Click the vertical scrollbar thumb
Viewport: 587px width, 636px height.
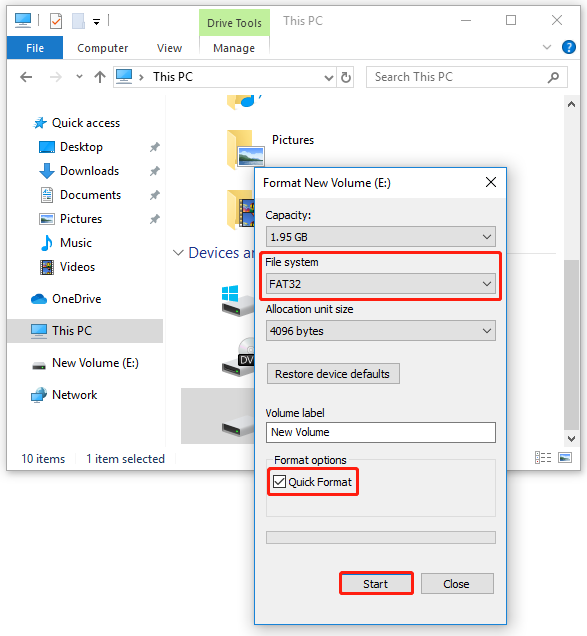[571, 344]
